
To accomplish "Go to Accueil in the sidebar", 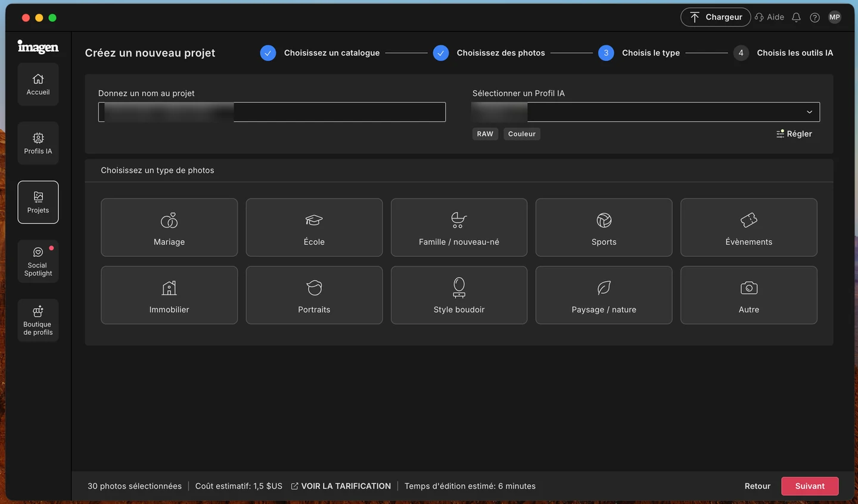I will (x=38, y=85).
